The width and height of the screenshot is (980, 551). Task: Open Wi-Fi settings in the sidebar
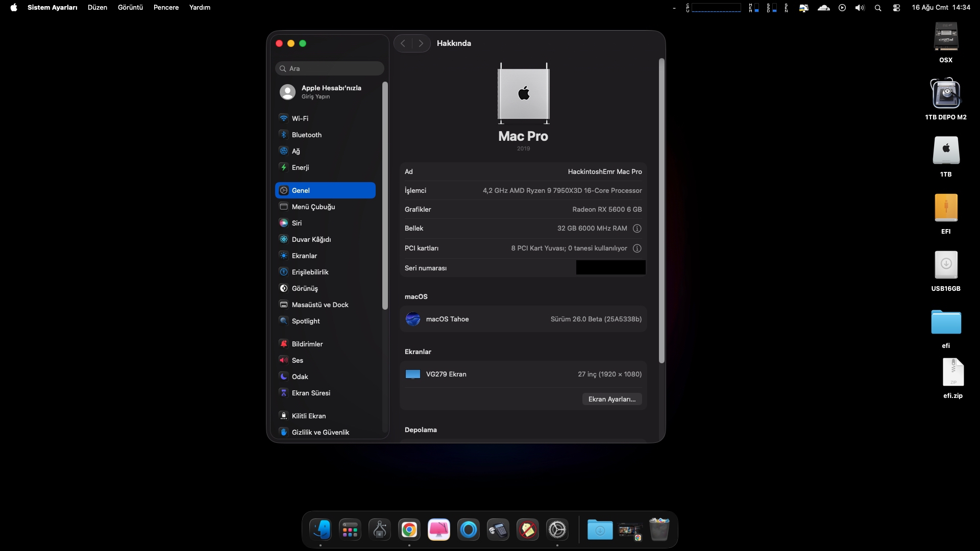[x=300, y=118]
